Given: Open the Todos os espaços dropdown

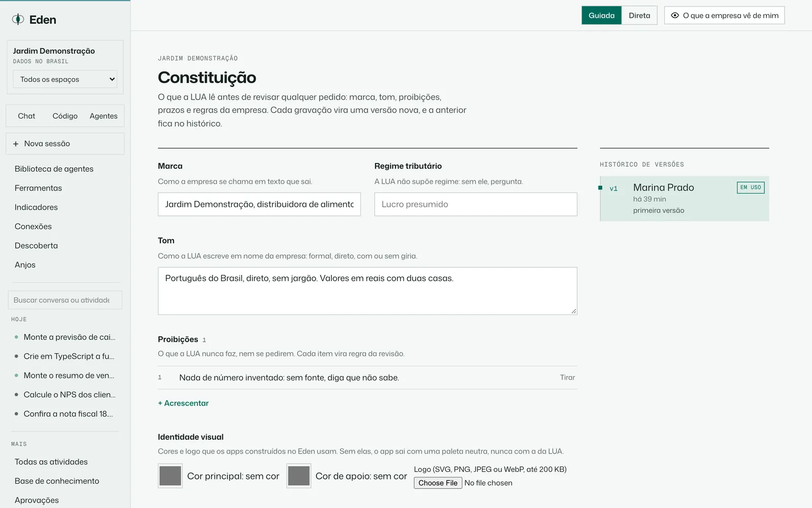Looking at the screenshot, I should point(65,79).
